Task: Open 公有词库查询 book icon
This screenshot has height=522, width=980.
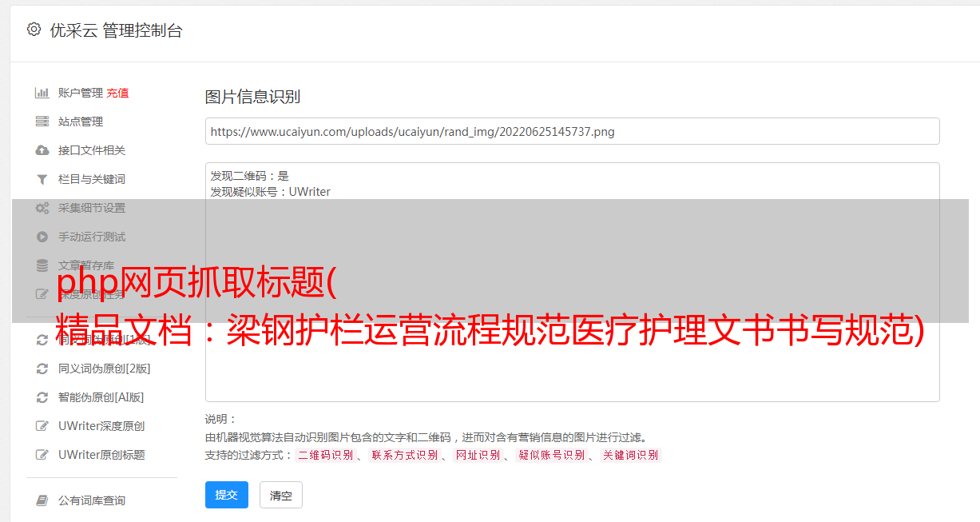Action: (x=42, y=500)
